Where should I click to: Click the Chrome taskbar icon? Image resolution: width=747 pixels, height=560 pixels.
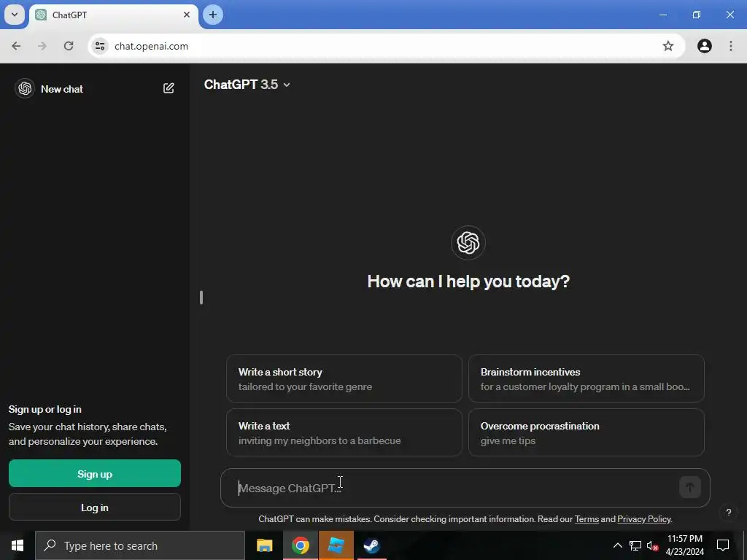point(301,545)
